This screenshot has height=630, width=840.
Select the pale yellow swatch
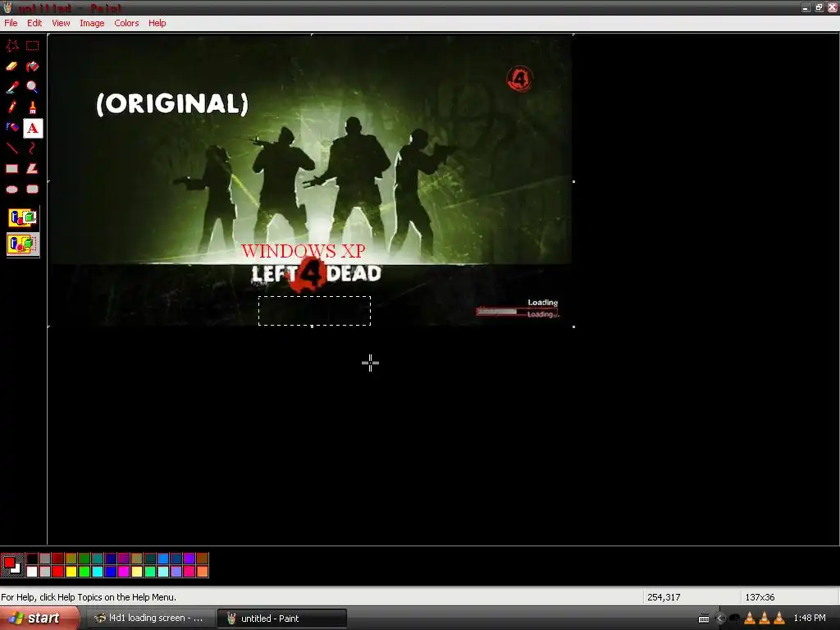[x=137, y=572]
